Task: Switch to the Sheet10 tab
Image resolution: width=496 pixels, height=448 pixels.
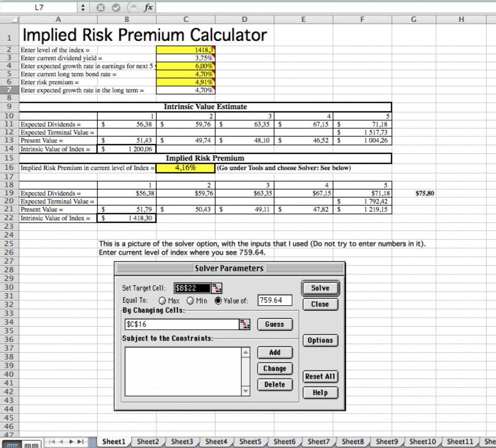Action: (x=422, y=440)
